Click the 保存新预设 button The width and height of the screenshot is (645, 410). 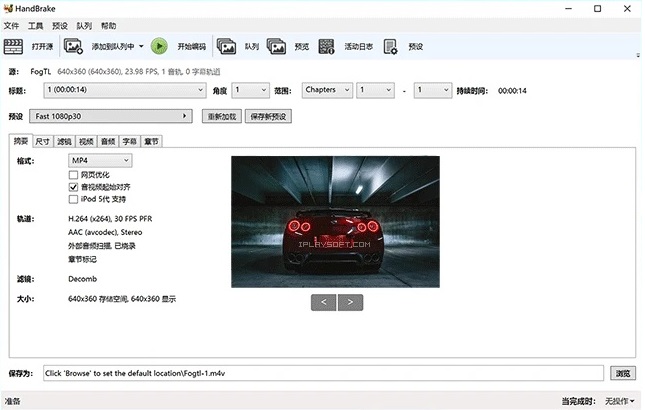(x=268, y=116)
